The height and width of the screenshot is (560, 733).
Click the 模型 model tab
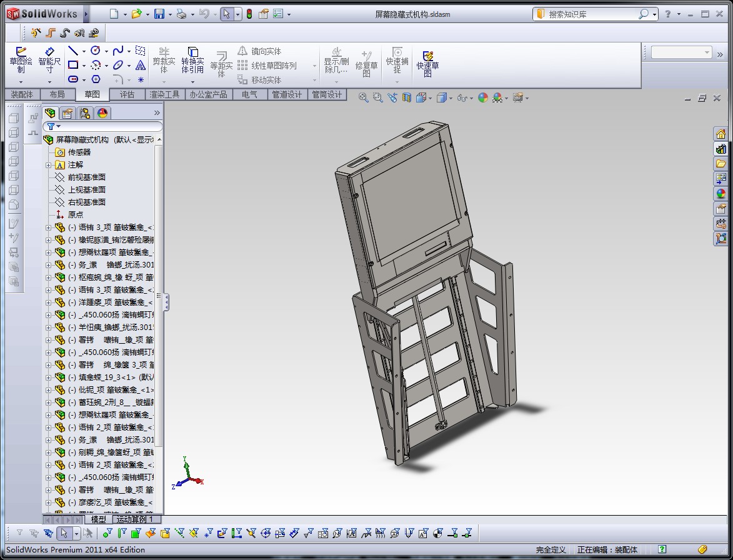coord(99,519)
